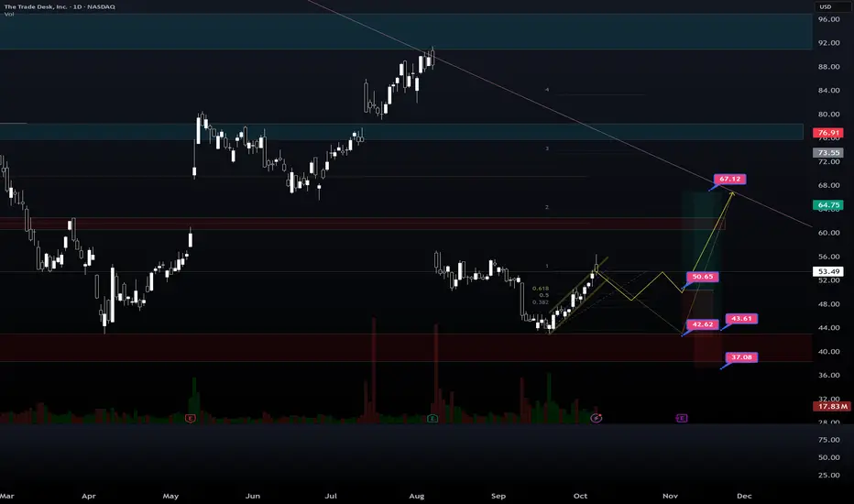Image resolution: width=854 pixels, height=504 pixels.
Task: Click the Nov label on the time axis
Action: point(670,496)
